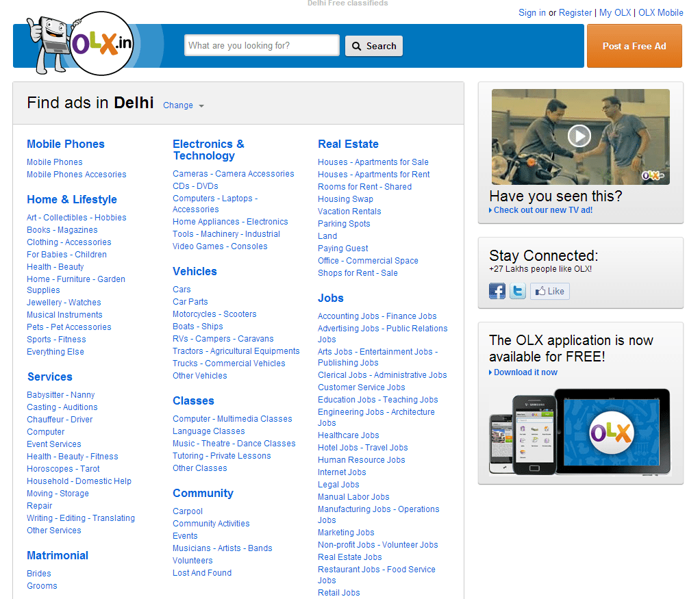Browse Paying Guest listings
The height and width of the screenshot is (599, 700).
(343, 248)
